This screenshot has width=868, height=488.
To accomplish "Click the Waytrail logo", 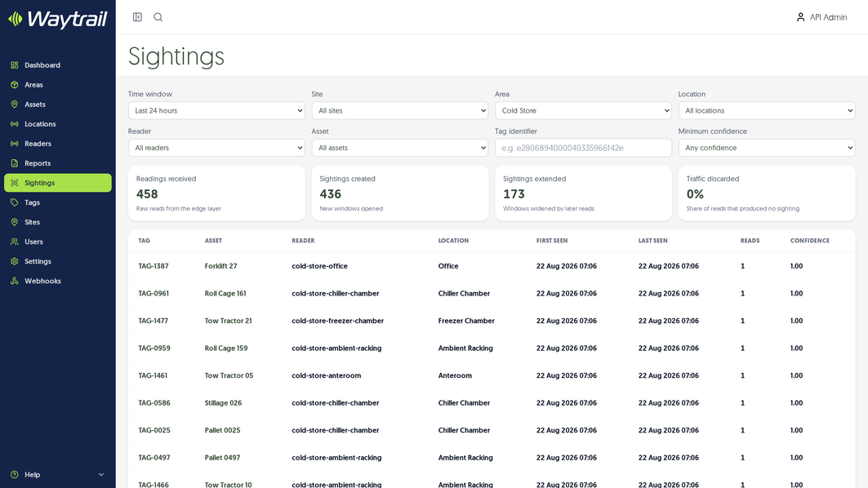I will [x=58, y=20].
